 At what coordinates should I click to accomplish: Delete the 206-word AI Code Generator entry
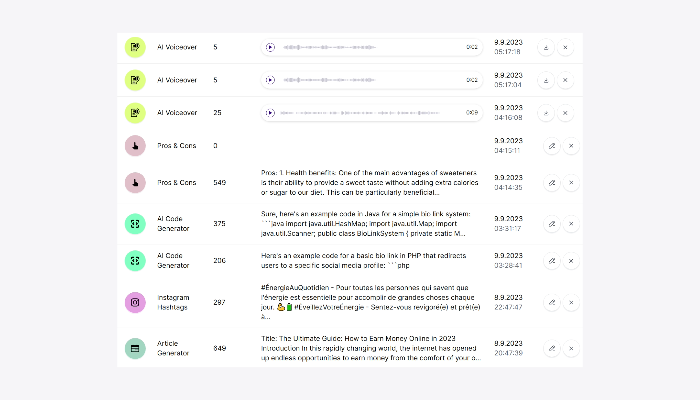pyautogui.click(x=571, y=261)
